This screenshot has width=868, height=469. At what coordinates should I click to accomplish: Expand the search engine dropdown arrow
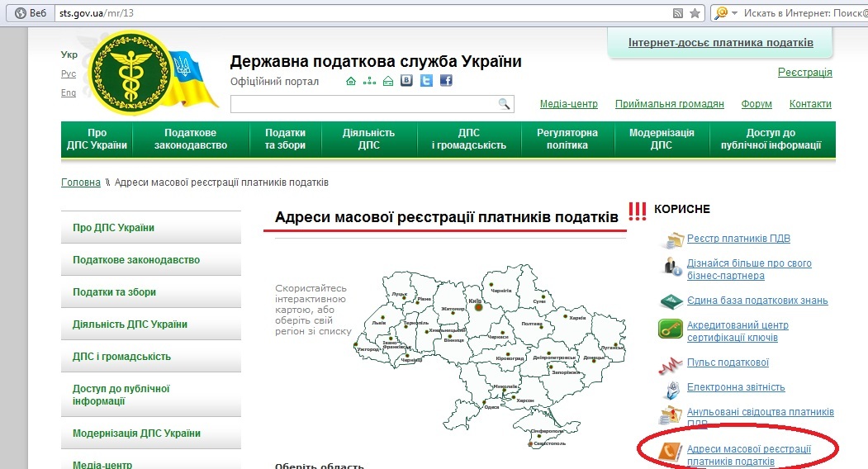(x=734, y=13)
